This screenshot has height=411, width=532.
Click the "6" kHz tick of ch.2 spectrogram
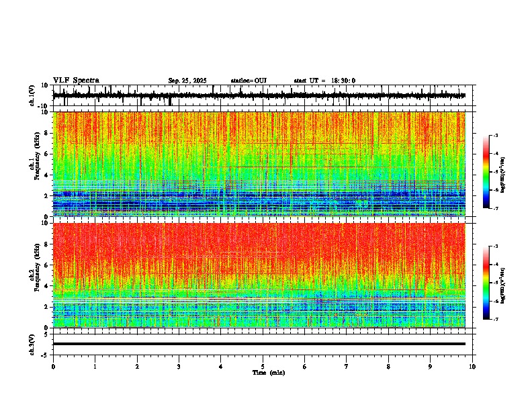point(47,265)
